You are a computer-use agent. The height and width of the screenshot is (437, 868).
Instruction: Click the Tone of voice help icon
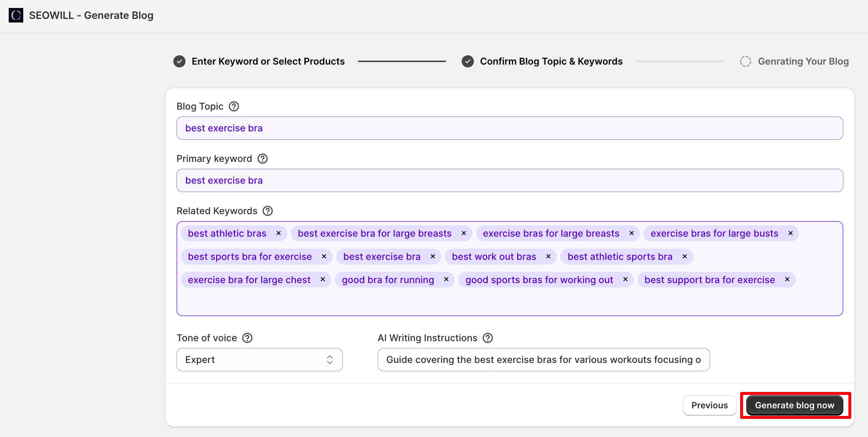[x=247, y=338]
